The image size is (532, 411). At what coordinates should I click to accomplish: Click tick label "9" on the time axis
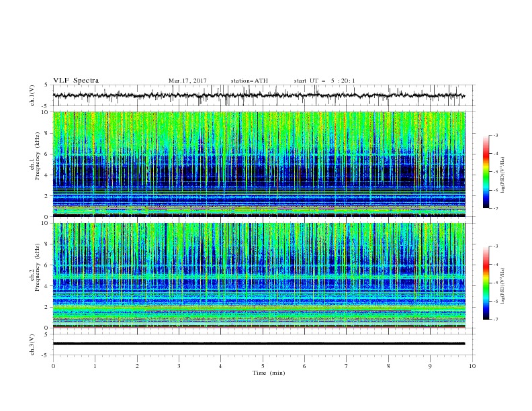(x=430, y=366)
